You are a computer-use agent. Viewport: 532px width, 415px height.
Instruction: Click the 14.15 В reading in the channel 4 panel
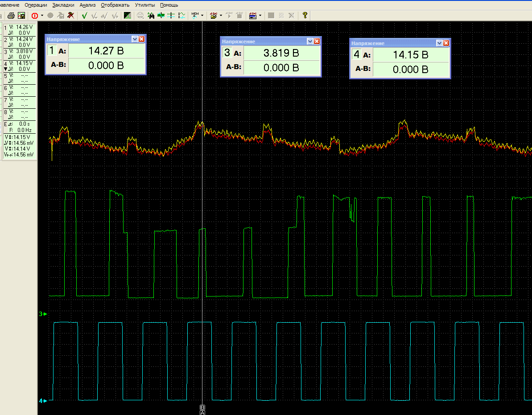coord(411,55)
